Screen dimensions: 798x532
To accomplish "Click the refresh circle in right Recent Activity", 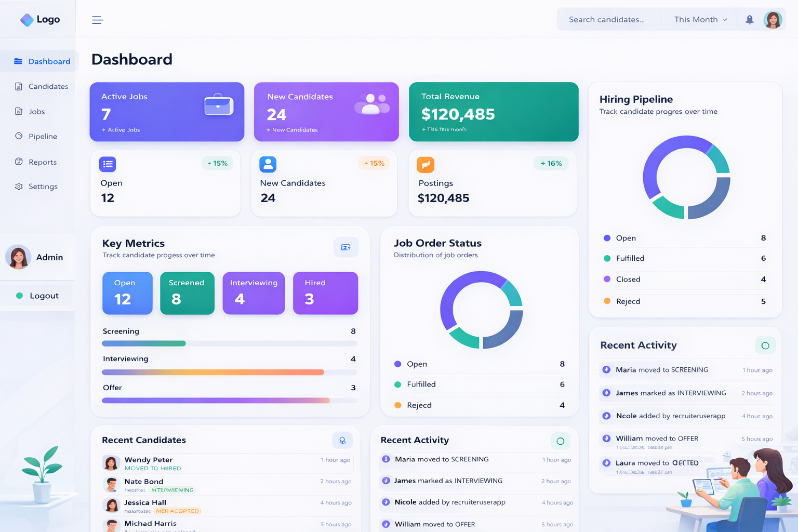I will pos(765,345).
